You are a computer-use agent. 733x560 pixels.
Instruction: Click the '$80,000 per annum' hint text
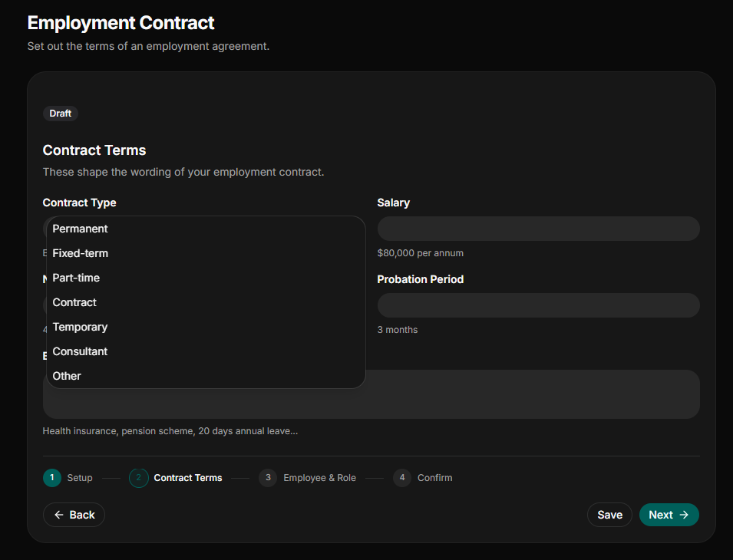pos(421,253)
